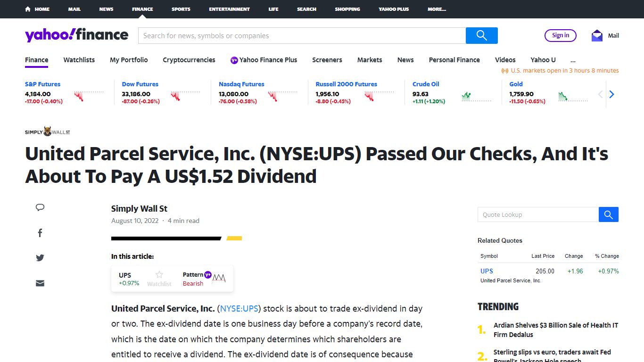This screenshot has width=644, height=362.
Task: Click the Gold ticker link
Action: coord(516,84)
